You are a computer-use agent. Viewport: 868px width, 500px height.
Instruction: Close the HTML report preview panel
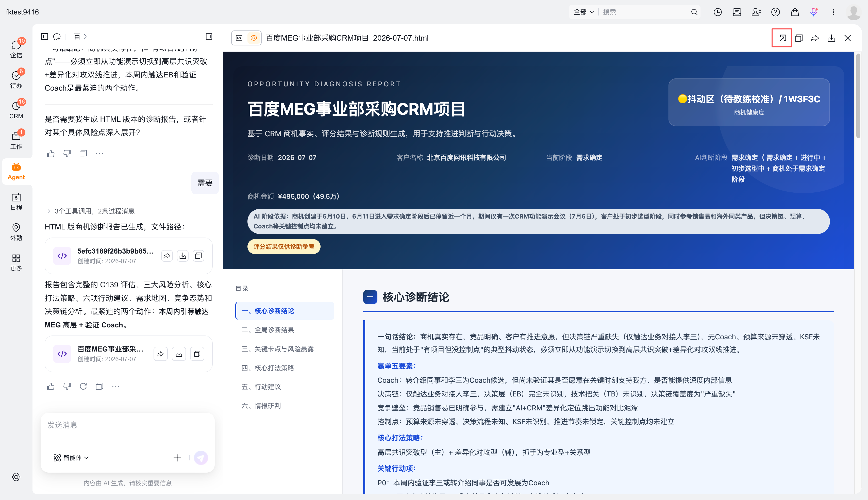(x=847, y=38)
